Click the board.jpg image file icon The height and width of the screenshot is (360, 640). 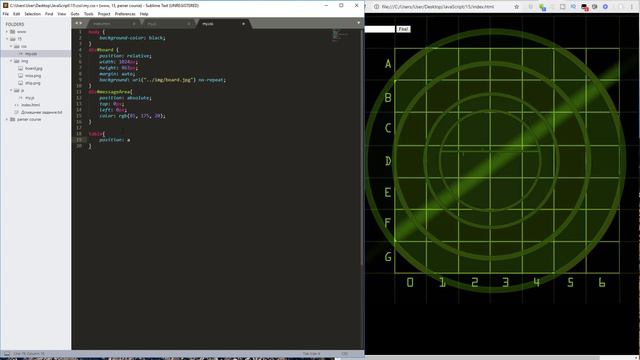pyautogui.click(x=20, y=68)
